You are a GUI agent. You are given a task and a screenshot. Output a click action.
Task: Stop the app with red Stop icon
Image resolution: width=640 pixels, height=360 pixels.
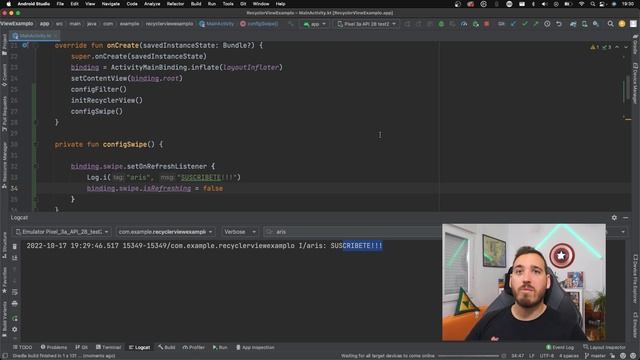click(x=487, y=24)
